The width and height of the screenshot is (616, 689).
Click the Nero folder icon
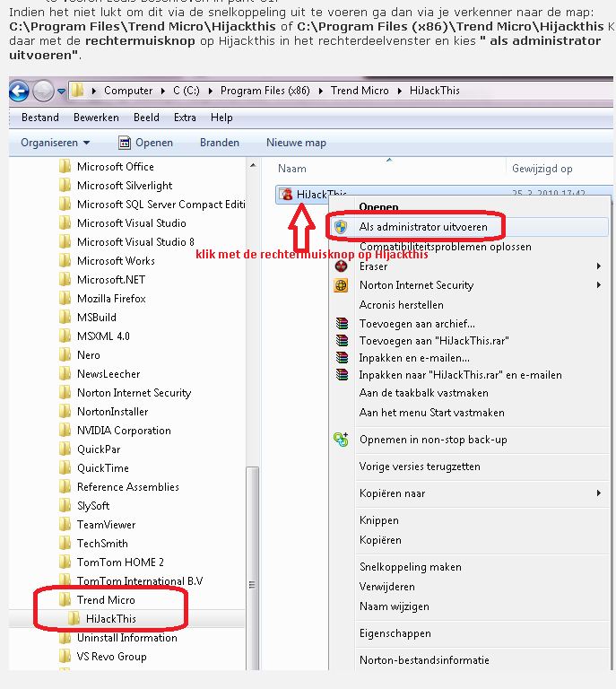point(65,355)
